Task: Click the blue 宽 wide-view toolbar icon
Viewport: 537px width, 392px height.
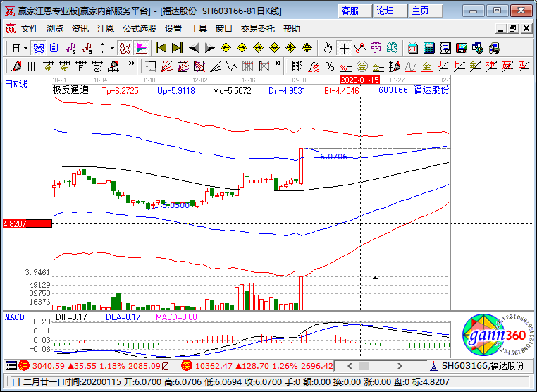Action: click(x=38, y=48)
